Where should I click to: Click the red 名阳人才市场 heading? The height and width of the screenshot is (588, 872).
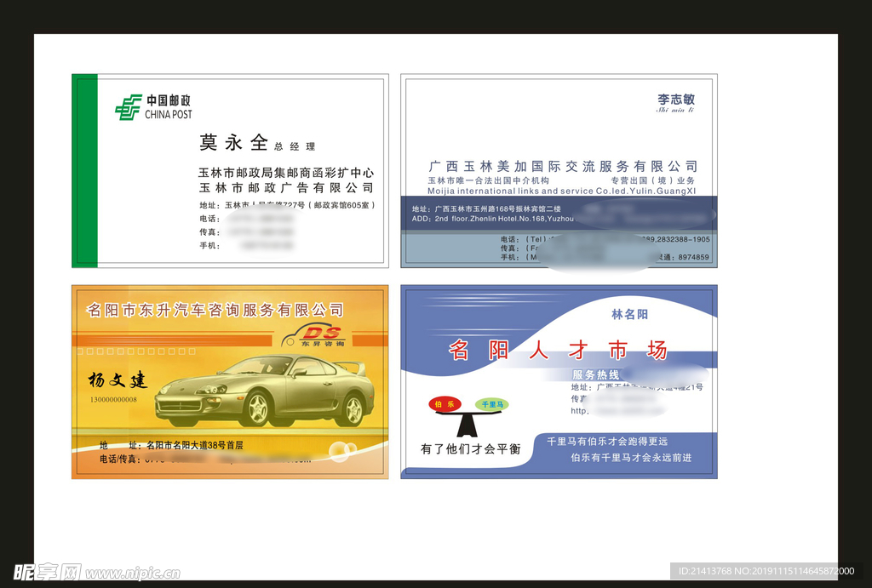tap(558, 350)
